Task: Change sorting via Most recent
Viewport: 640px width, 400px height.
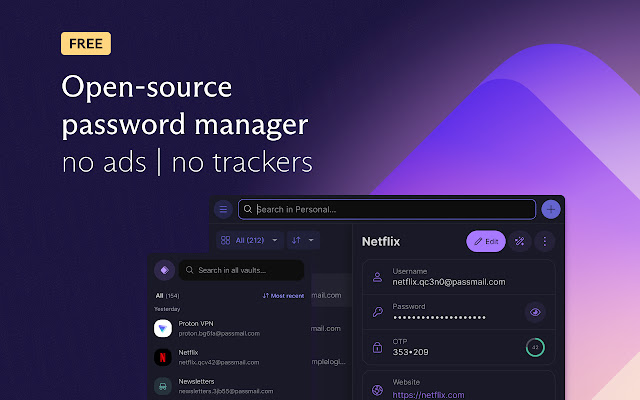Action: (283, 296)
